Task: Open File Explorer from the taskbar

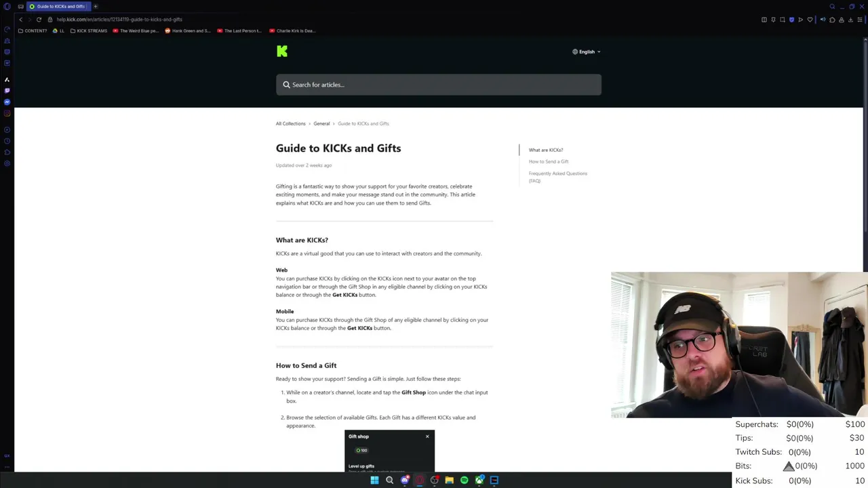Action: (x=449, y=480)
